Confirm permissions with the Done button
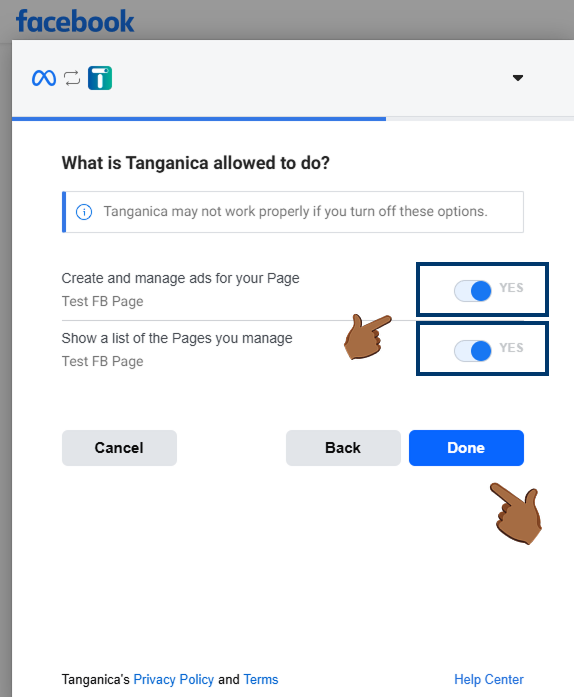 (466, 448)
